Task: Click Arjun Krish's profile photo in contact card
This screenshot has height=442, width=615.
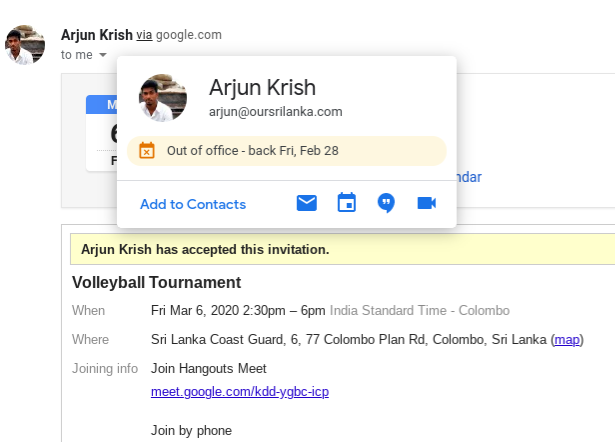Action: [x=163, y=98]
